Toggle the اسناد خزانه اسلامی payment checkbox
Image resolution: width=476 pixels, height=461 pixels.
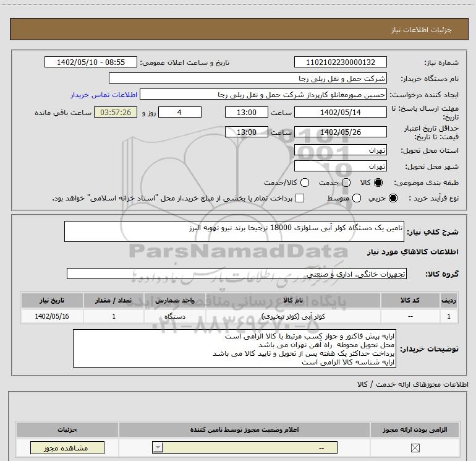click(x=300, y=198)
